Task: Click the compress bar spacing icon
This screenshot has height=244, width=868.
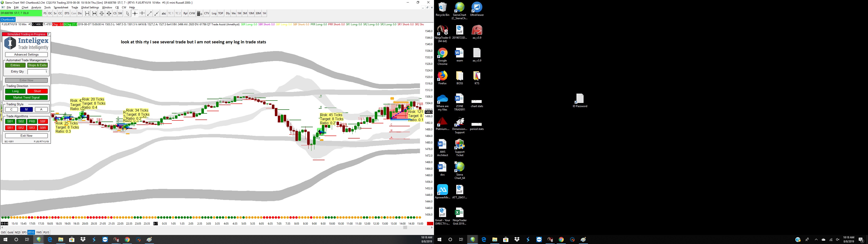Action: pos(102,14)
